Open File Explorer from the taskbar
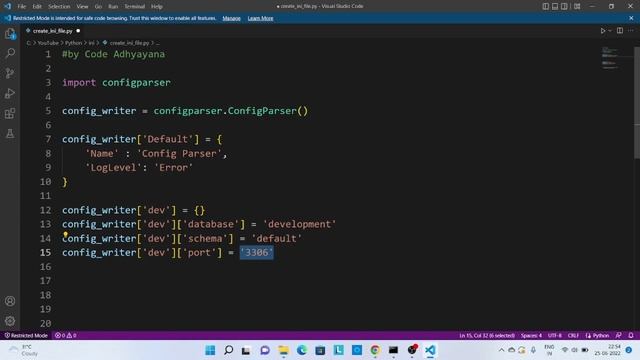The image size is (640, 360). [283, 350]
